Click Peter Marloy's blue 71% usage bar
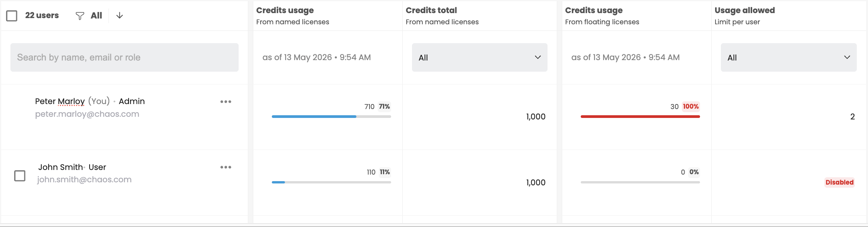This screenshot has height=227, width=868. pos(331,116)
